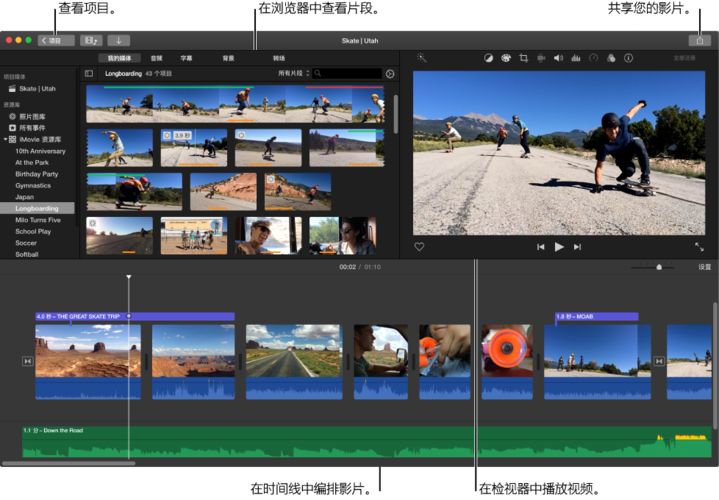Viewport: 719px width, 500px height.
Task: Go back to 项目 projects view
Action: point(56,41)
